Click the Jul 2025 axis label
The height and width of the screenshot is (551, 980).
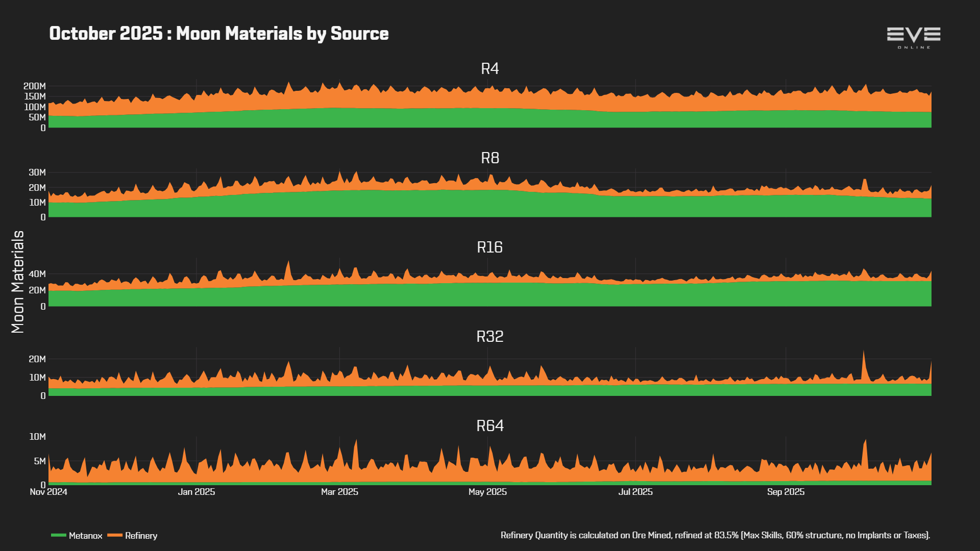tap(635, 492)
